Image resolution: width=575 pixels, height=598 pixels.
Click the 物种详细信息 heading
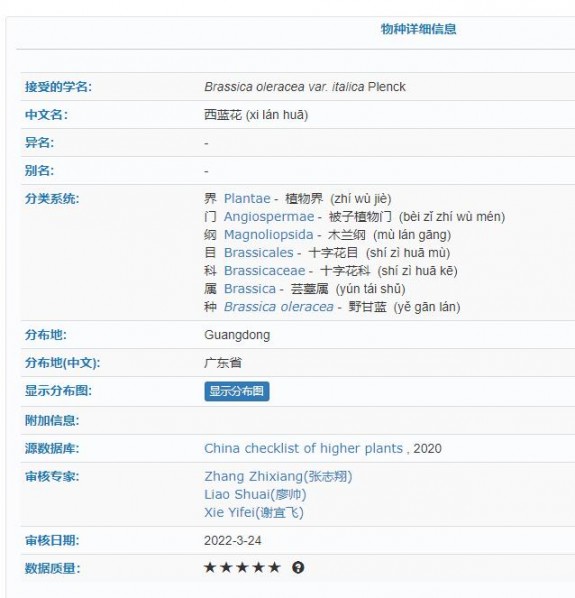418,29
